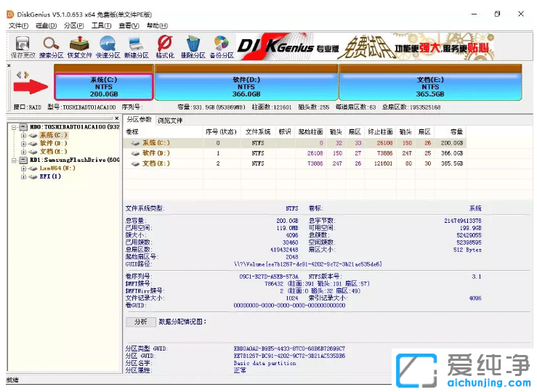The width and height of the screenshot is (537, 392).
Task: Expand the 系统(C:) tree node
Action: click(x=23, y=136)
